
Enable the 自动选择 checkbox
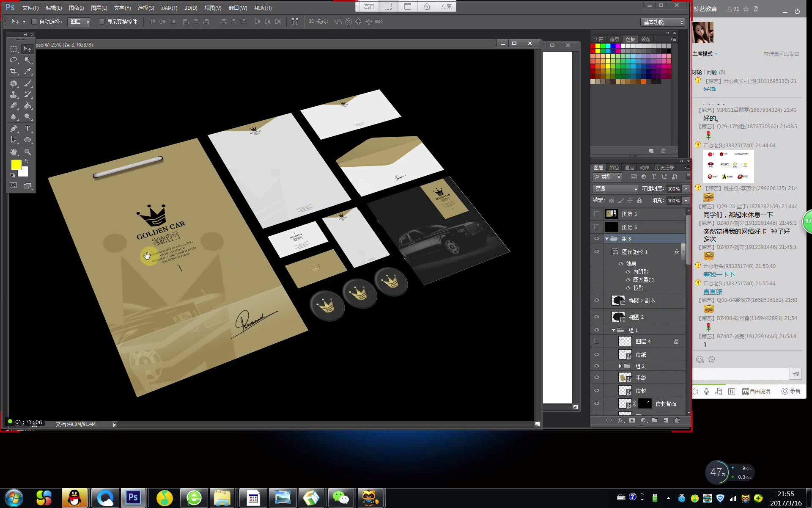coord(34,22)
